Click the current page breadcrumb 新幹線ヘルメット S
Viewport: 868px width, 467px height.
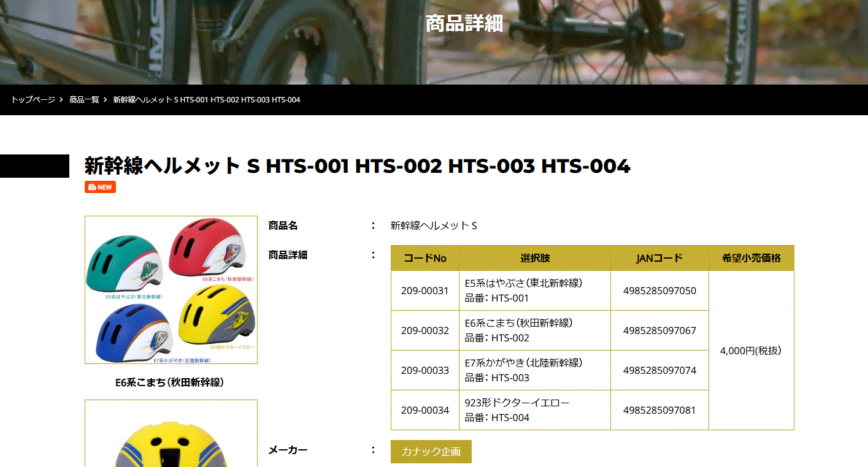pos(205,99)
